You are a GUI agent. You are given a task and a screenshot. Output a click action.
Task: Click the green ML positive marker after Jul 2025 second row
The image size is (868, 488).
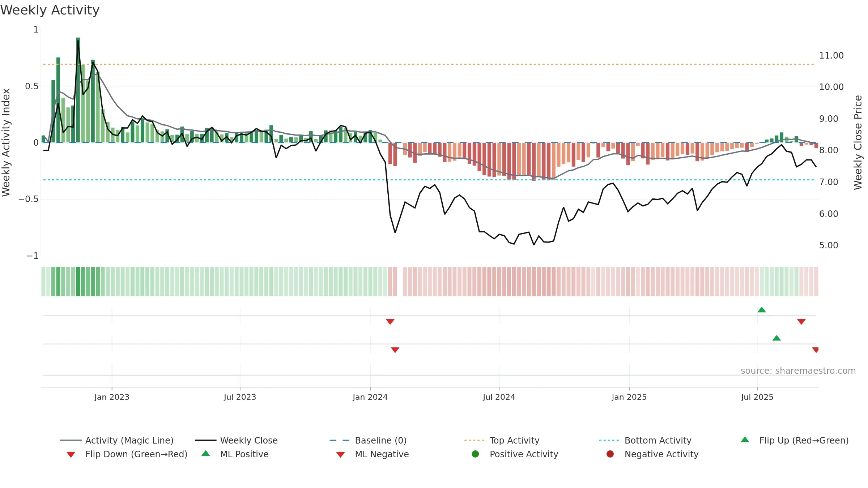(776, 338)
